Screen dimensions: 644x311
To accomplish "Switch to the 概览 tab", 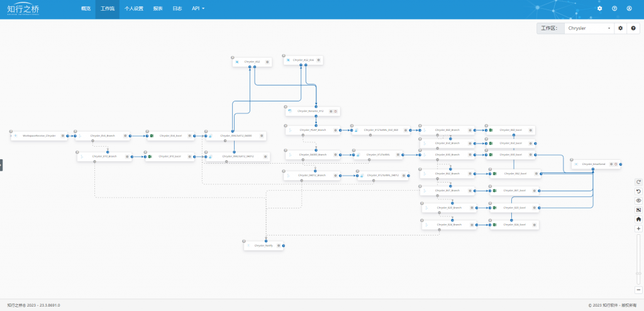I will 86,8.
